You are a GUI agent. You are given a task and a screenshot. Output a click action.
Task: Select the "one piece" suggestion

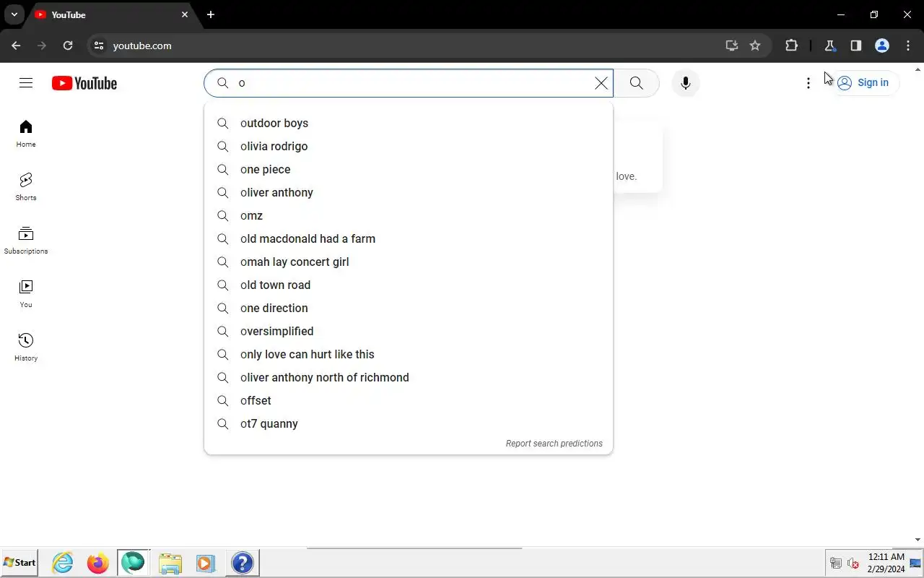(409, 169)
